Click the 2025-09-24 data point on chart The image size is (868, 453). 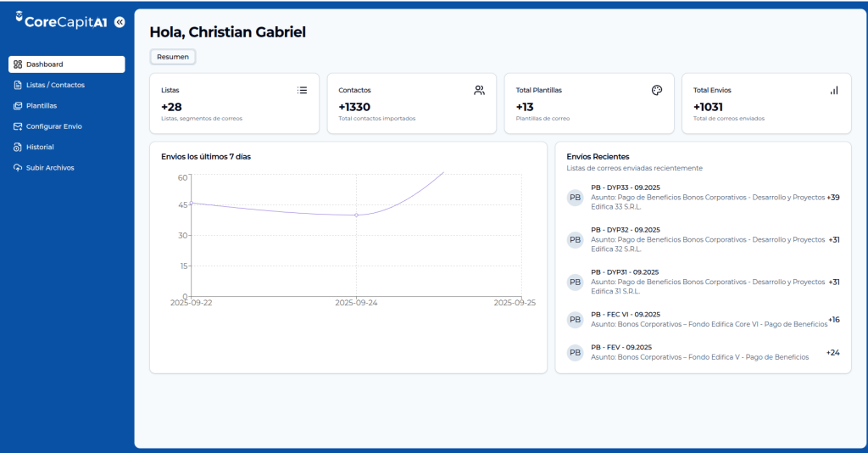[x=356, y=215]
